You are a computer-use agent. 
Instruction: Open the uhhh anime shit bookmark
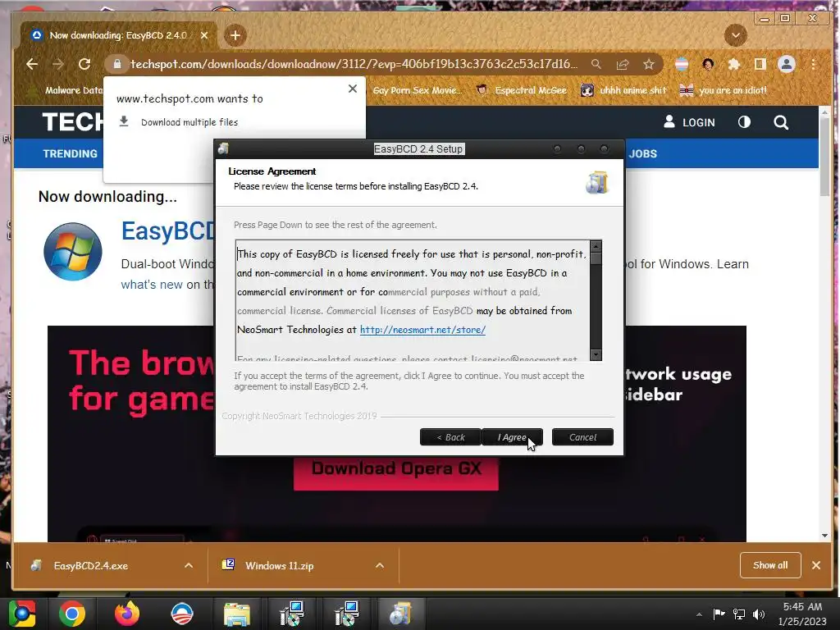624,90
